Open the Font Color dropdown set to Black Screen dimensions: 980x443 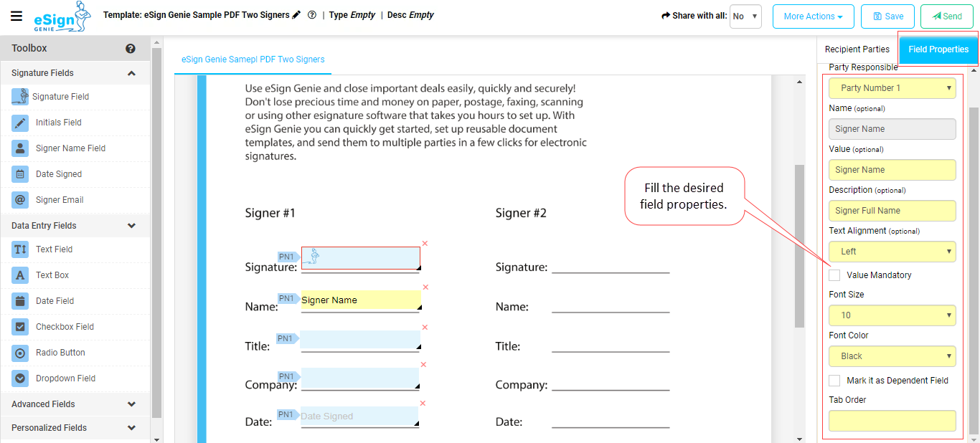coord(892,356)
